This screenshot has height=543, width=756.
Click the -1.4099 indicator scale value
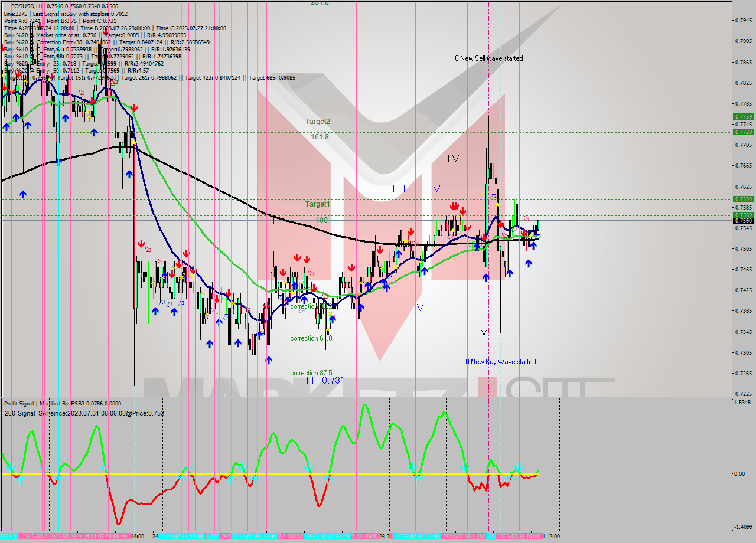click(742, 527)
